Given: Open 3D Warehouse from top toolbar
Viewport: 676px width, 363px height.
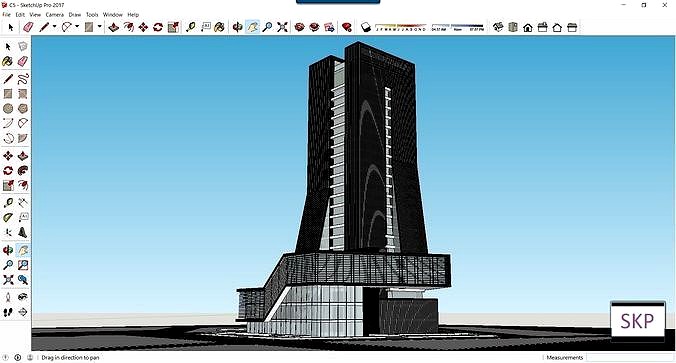Looking at the screenshot, I should [299, 27].
